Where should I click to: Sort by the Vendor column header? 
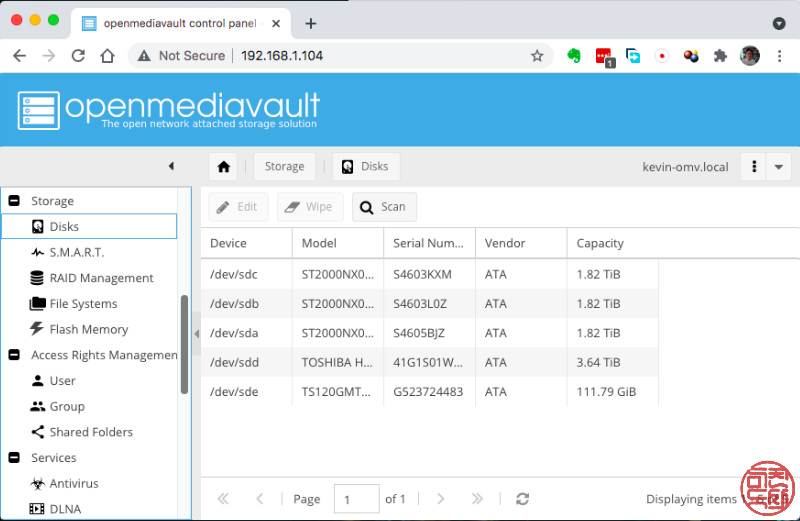pos(521,243)
